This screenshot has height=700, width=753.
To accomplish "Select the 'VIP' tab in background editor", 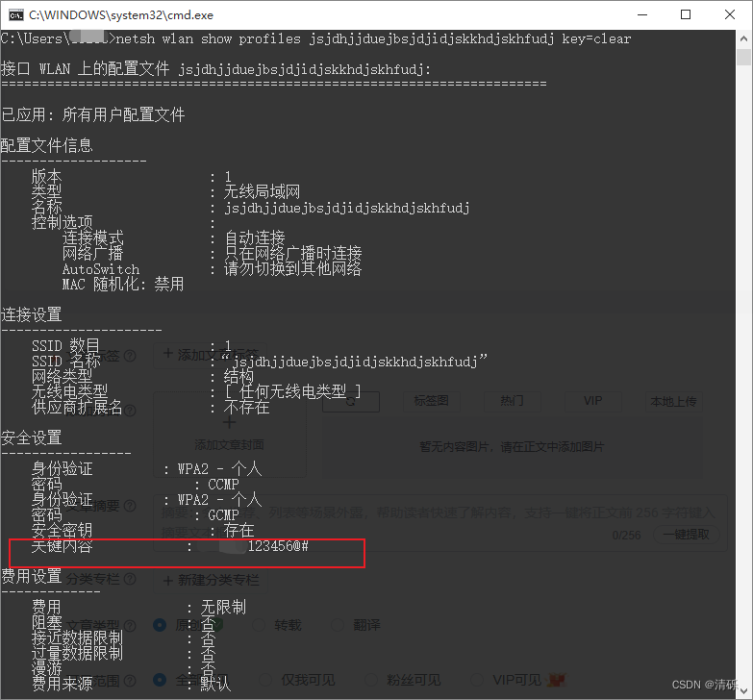I will 592,401.
